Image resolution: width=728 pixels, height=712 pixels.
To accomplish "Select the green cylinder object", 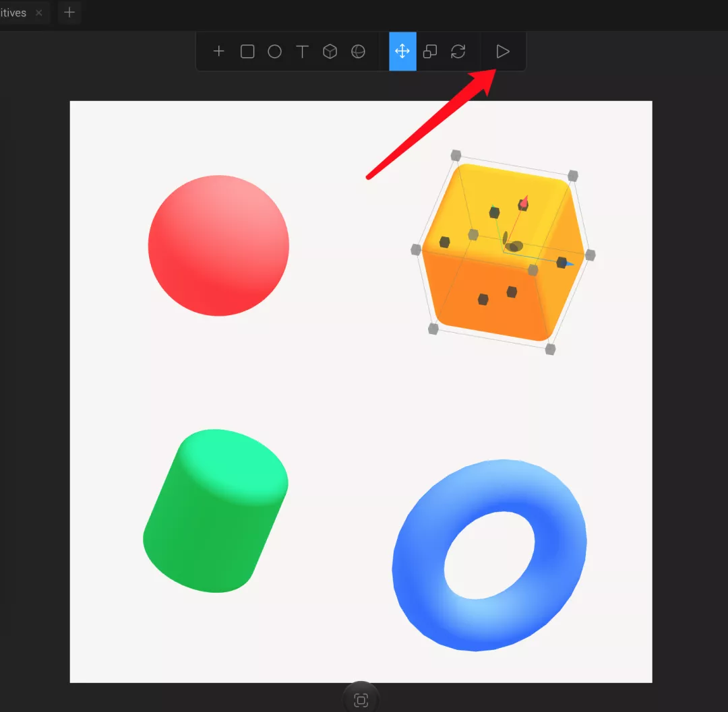I will pos(216,511).
